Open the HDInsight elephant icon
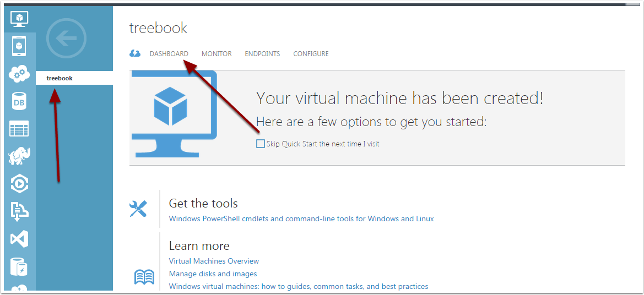 coord(19,156)
